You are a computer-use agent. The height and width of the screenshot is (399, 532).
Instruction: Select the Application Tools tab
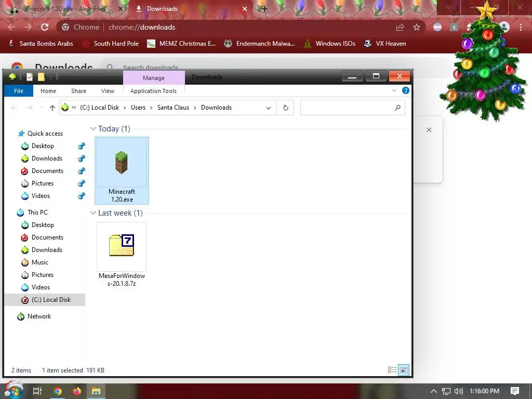pyautogui.click(x=153, y=91)
